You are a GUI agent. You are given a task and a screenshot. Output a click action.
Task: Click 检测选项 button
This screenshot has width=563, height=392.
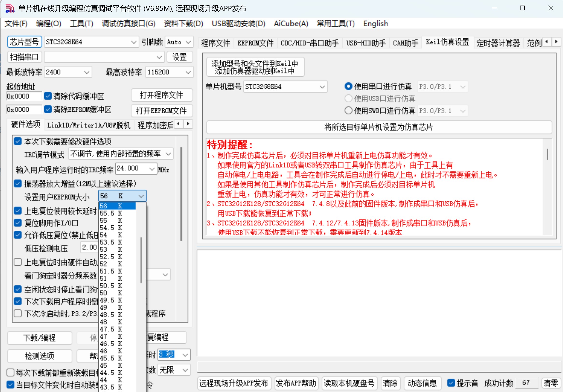[40, 356]
